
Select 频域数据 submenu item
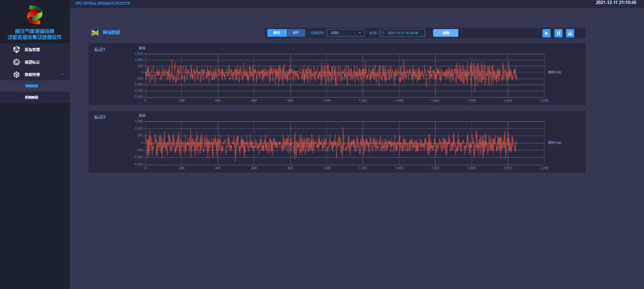coord(32,86)
